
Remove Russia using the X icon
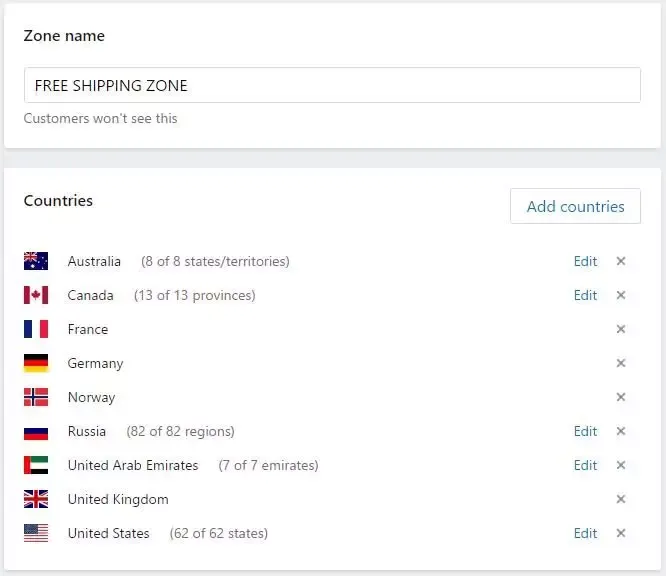[x=621, y=431]
